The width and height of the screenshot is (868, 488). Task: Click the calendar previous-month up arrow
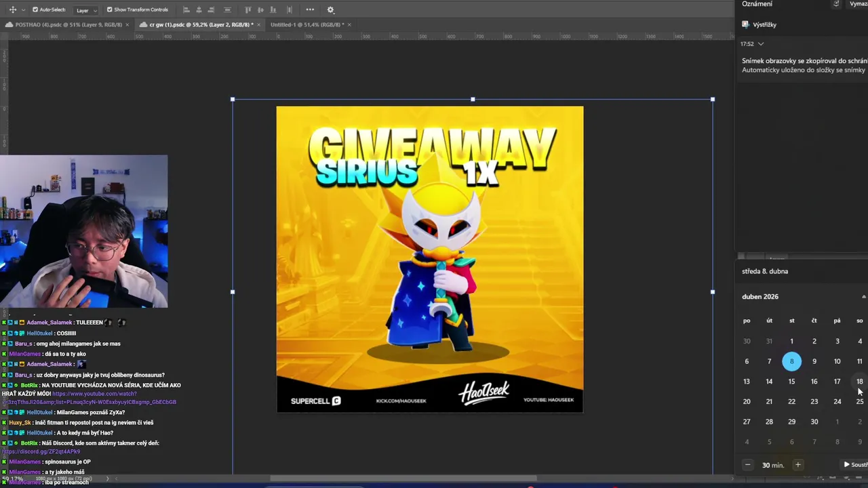pyautogui.click(x=864, y=297)
